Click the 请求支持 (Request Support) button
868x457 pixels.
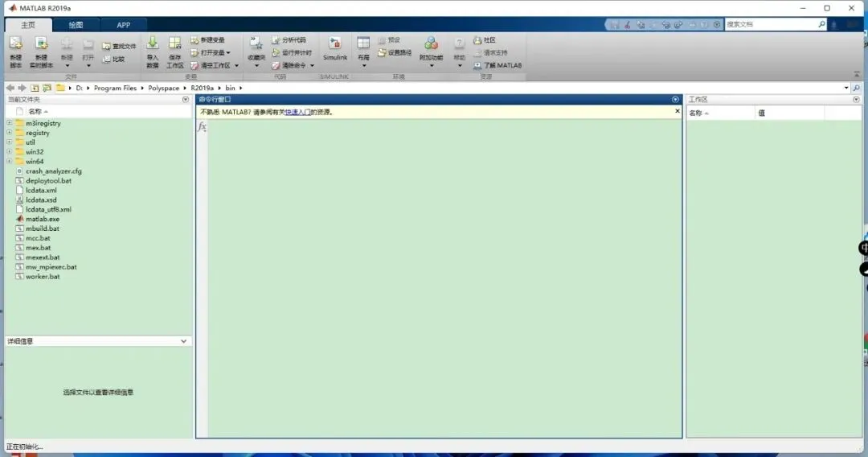490,52
